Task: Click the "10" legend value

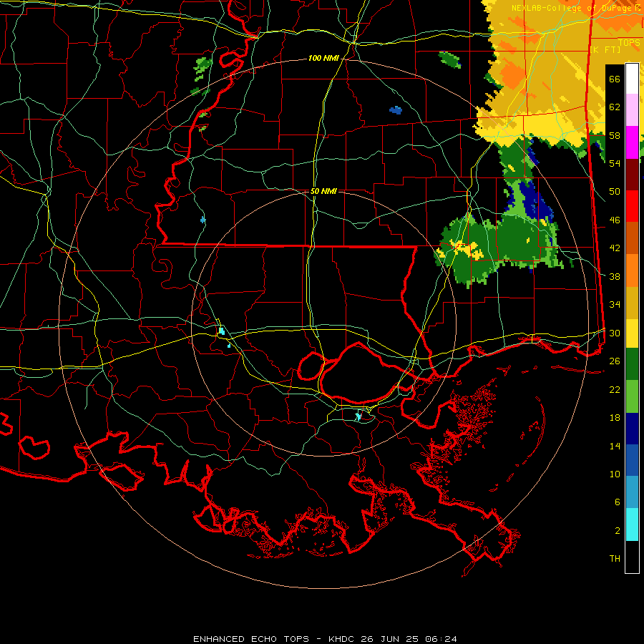Action: pyautogui.click(x=615, y=474)
